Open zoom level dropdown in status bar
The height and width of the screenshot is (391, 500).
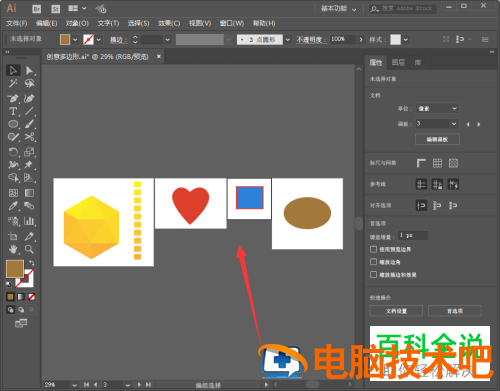click(x=75, y=385)
